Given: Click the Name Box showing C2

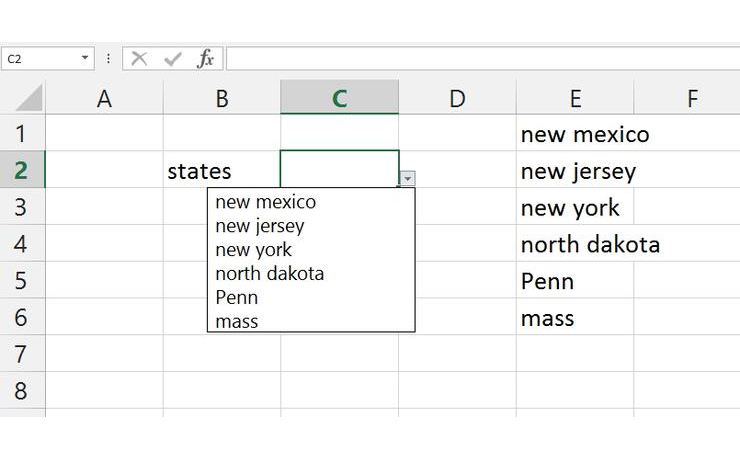Looking at the screenshot, I should tap(40, 59).
